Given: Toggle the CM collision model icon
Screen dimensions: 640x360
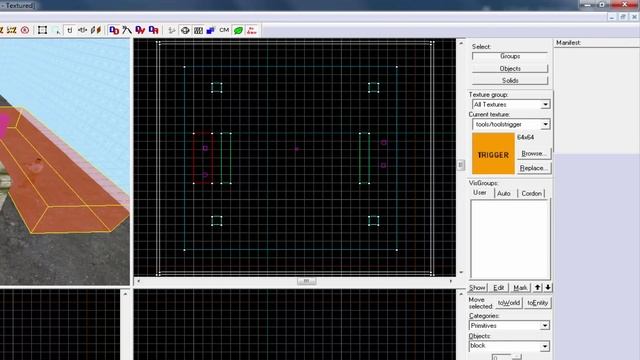Looking at the screenshot, I should 224,30.
